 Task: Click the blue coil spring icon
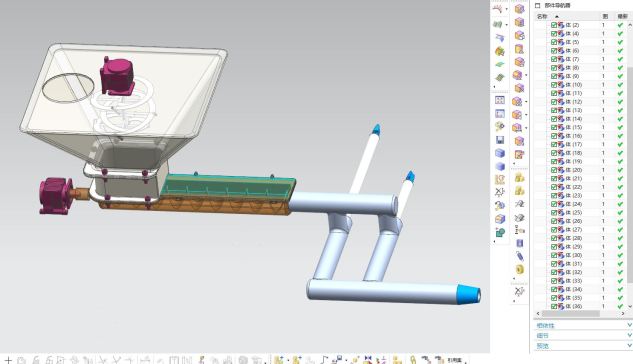pos(520,256)
